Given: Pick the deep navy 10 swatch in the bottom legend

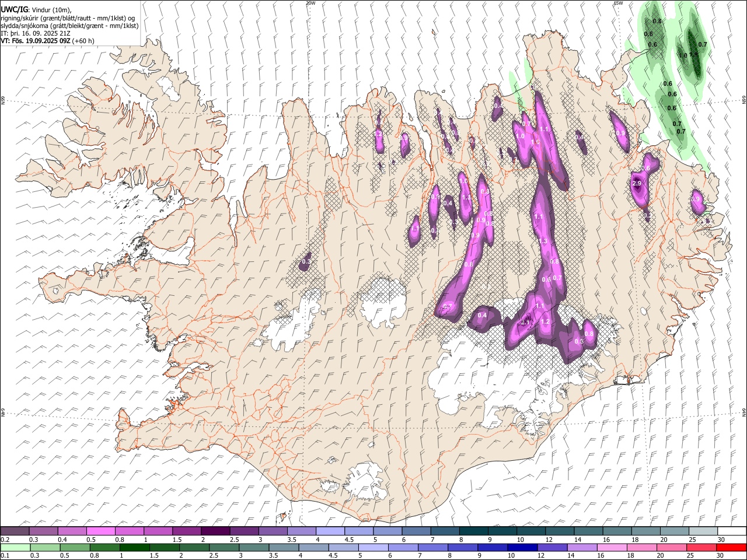Looking at the screenshot, I should 522,548.
